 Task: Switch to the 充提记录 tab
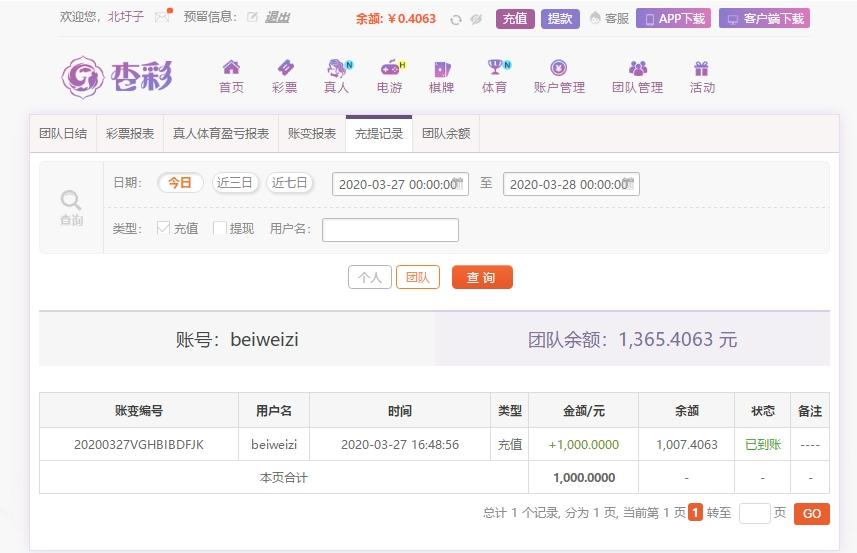pyautogui.click(x=379, y=134)
